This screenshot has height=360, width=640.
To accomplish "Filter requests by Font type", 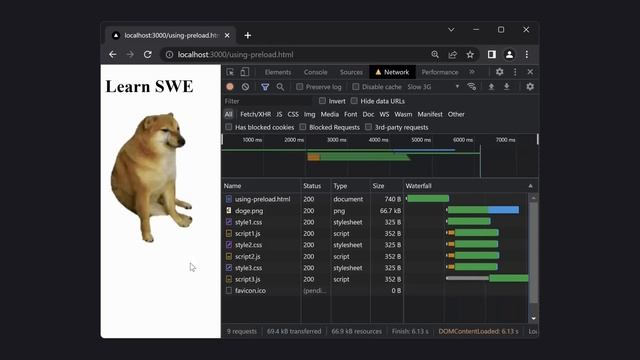I will (351, 114).
